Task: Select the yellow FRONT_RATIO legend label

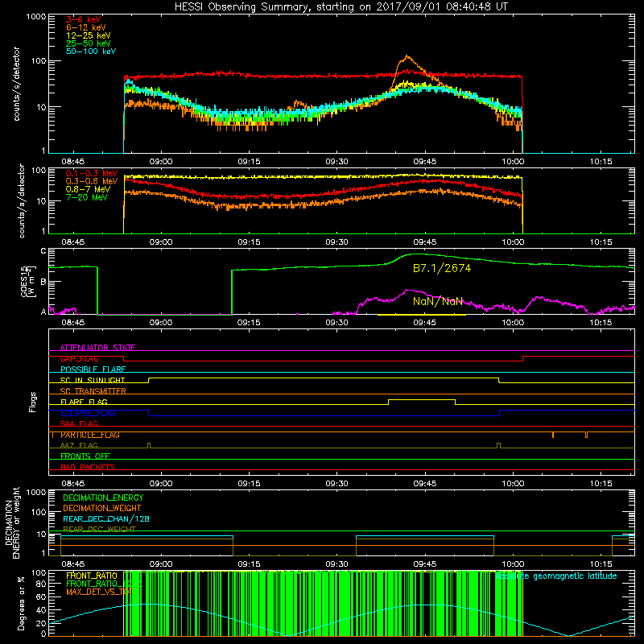Action: point(92,576)
